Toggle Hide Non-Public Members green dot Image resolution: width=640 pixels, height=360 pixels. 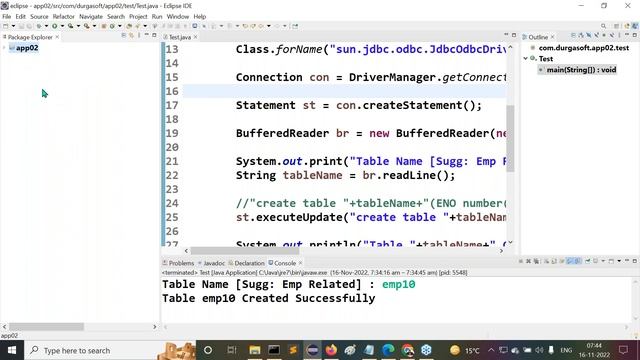[x=604, y=36]
